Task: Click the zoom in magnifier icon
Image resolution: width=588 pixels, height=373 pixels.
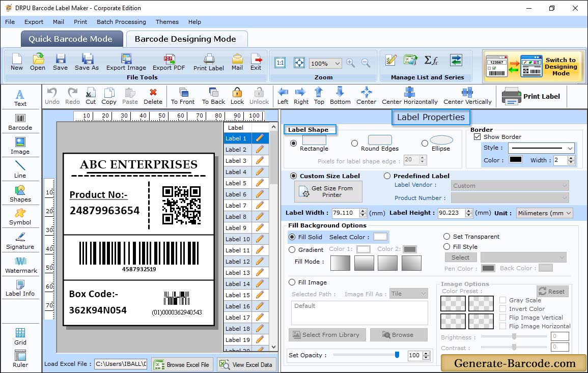Action: [351, 63]
